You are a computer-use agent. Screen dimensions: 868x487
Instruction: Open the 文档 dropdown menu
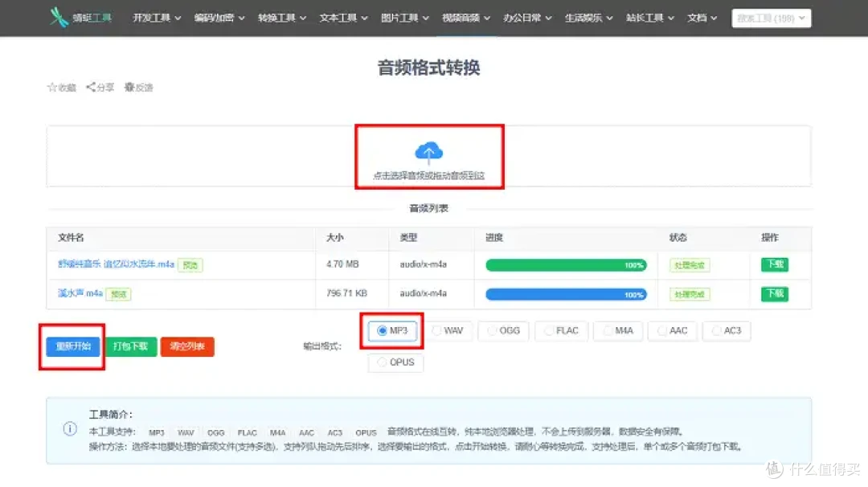click(x=702, y=18)
